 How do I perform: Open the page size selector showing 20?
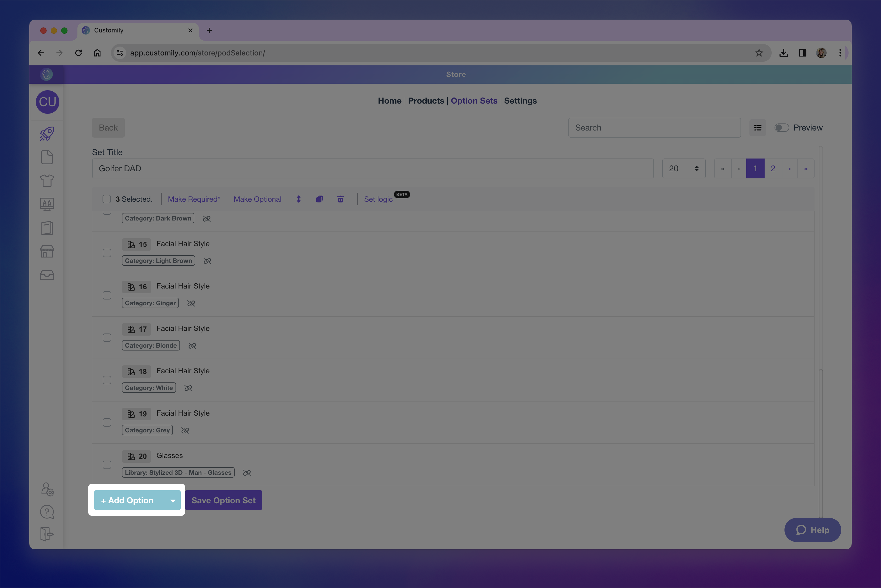coord(683,168)
